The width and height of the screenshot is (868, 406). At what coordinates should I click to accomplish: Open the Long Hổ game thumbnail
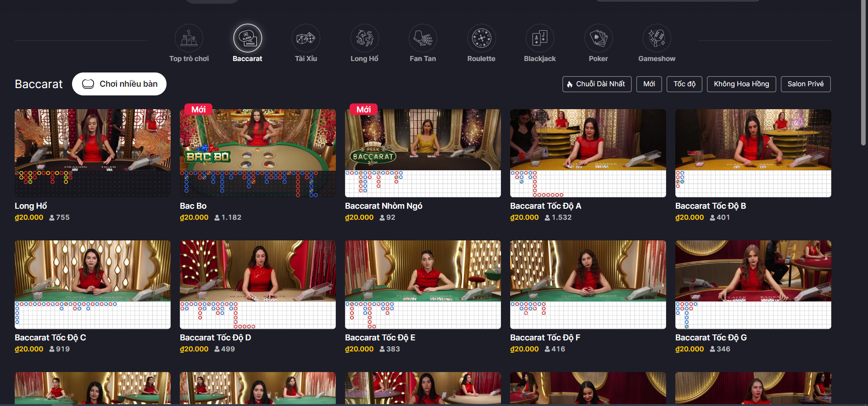(x=93, y=153)
